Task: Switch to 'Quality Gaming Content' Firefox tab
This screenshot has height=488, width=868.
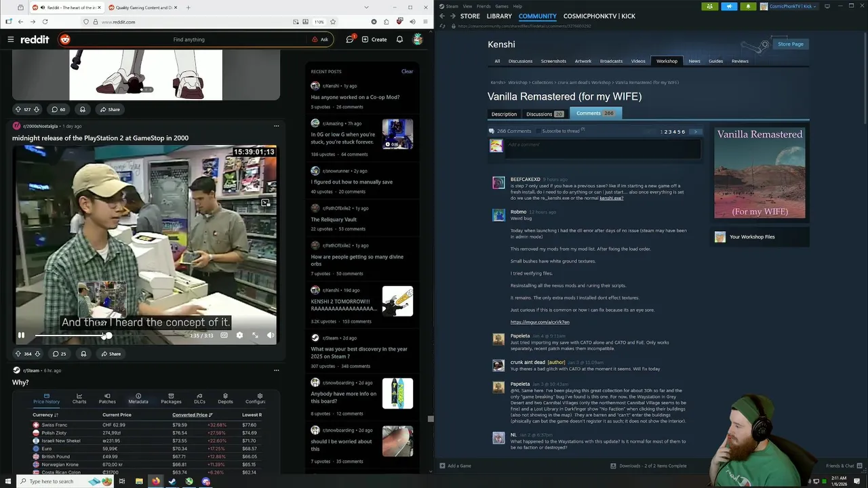Action: click(x=142, y=7)
